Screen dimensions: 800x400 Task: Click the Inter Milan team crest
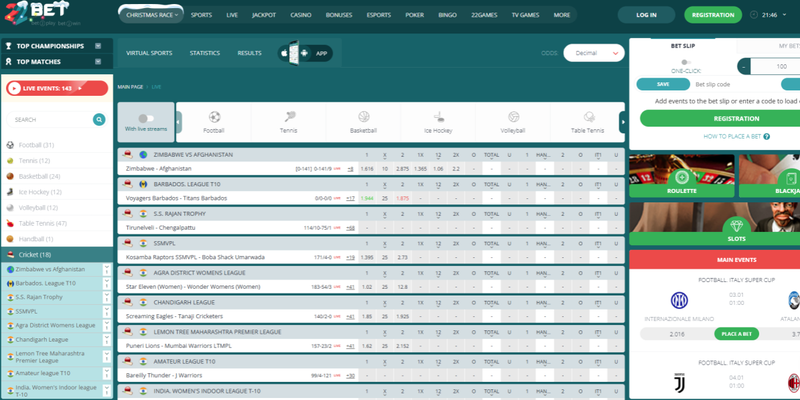679,301
